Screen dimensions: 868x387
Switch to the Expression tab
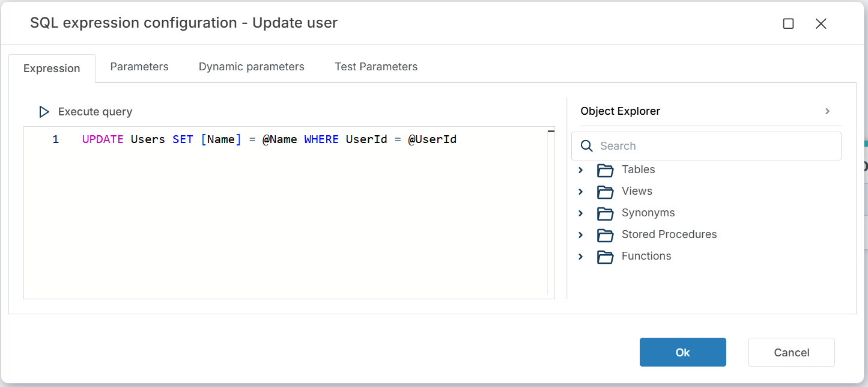pyautogui.click(x=52, y=68)
